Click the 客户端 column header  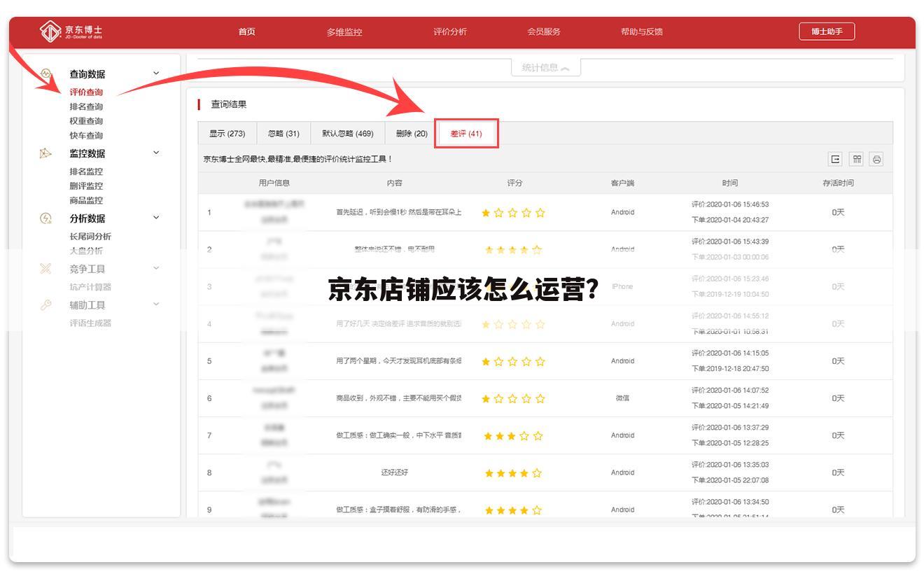click(622, 183)
